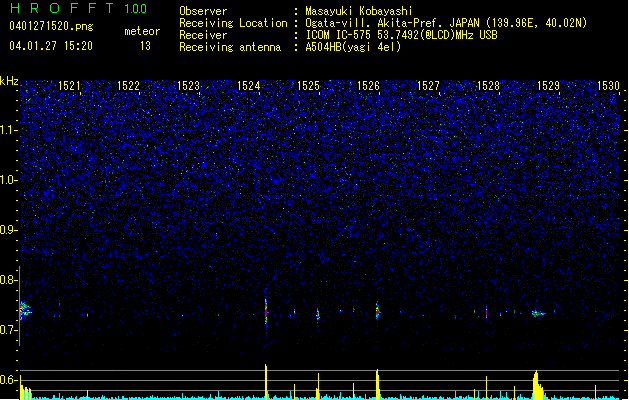The height and width of the screenshot is (400, 629).
Task: Click the 1525 time axis marker
Action: [308, 86]
